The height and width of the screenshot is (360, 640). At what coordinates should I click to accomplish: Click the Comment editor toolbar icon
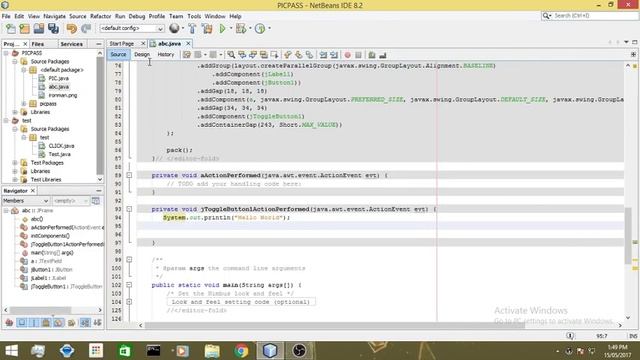click(x=372, y=55)
